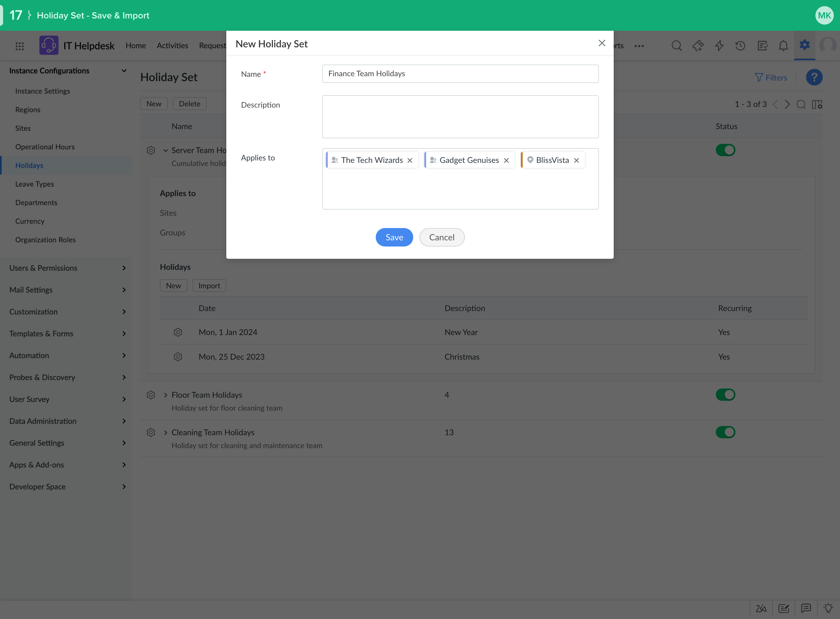
Task: Search within the holiday set list
Action: pos(801,104)
